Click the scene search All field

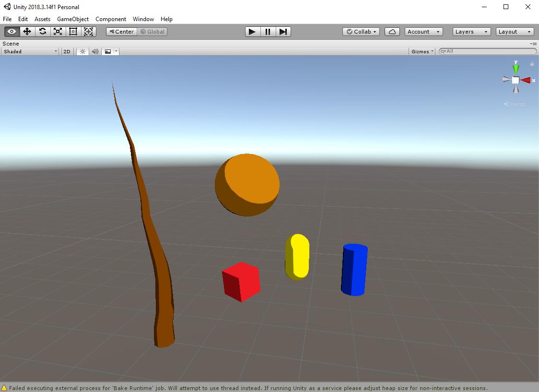488,51
